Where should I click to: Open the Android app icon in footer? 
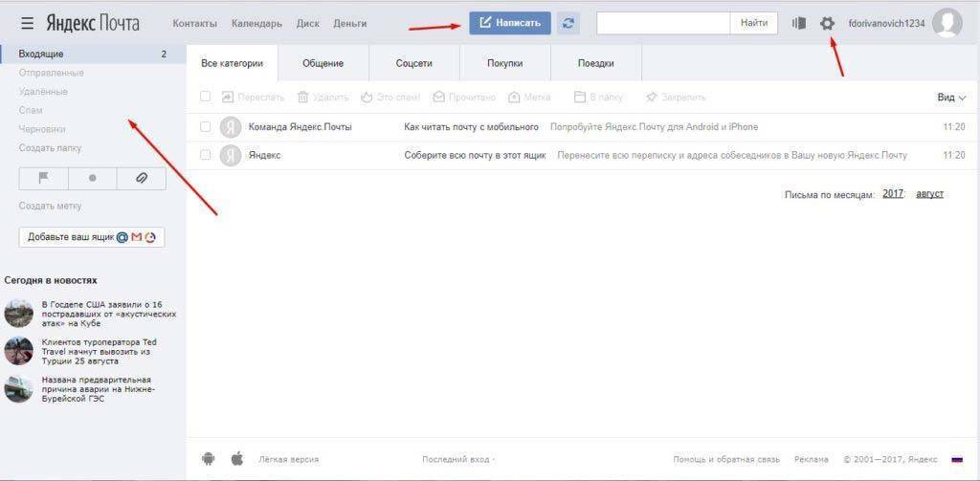coord(209,459)
